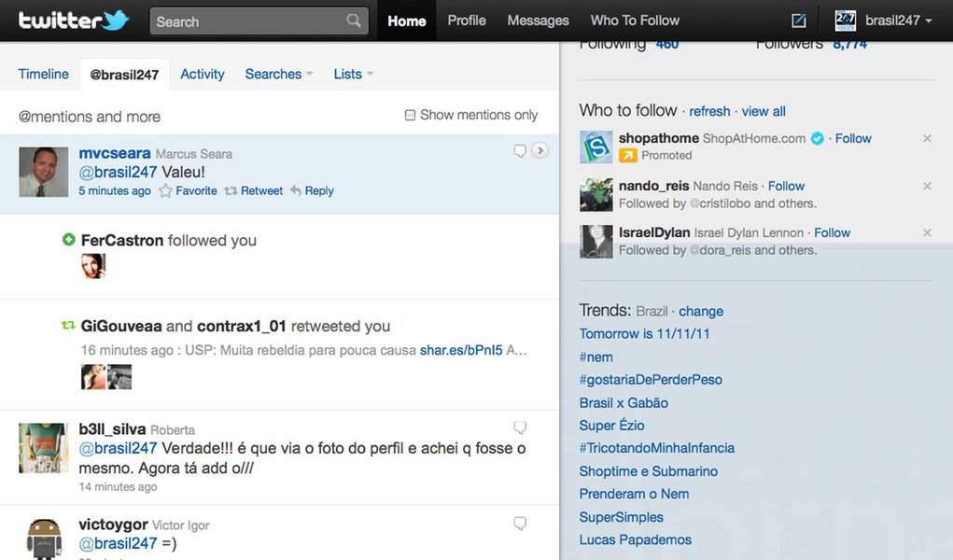The image size is (953, 560).
Task: Open the b3ll_silva profile picture
Action: pos(43,448)
